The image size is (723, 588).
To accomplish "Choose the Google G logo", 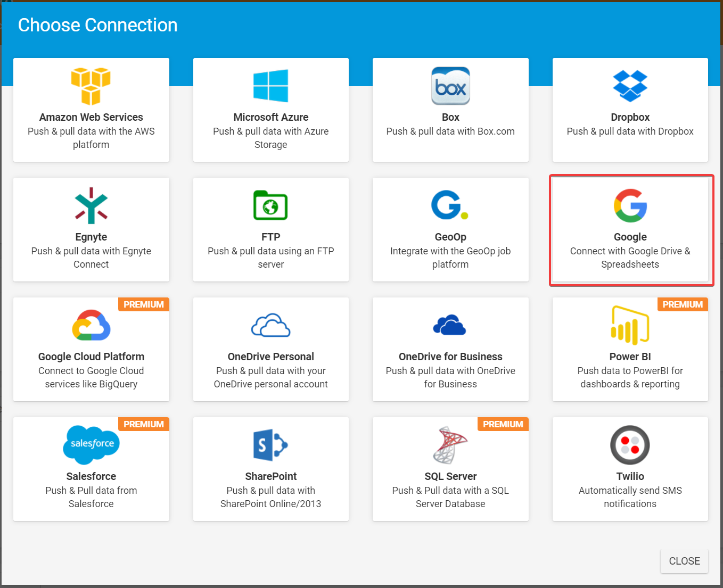I will [x=630, y=205].
